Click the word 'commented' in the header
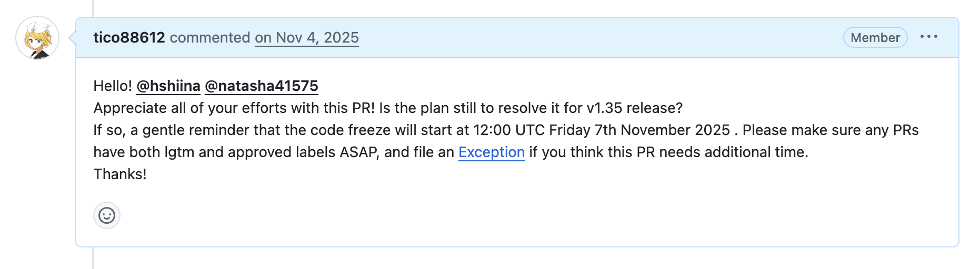980x269 pixels. pos(210,38)
